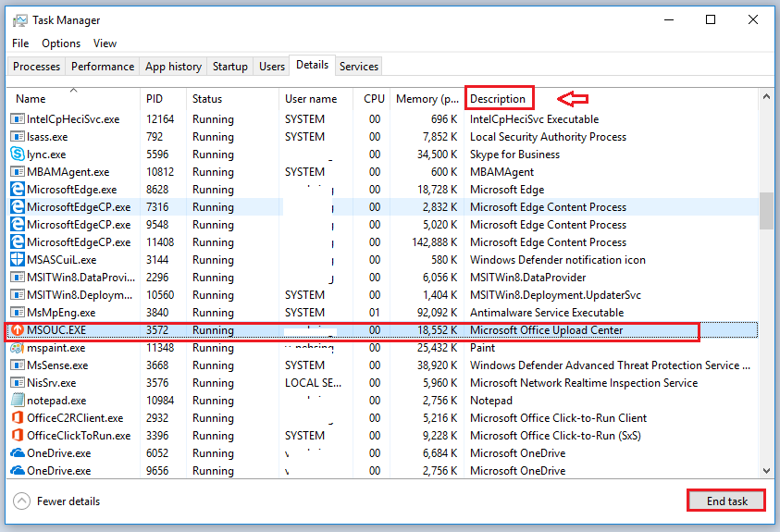
Task: Click the MsSense.exe process icon
Action: point(18,365)
